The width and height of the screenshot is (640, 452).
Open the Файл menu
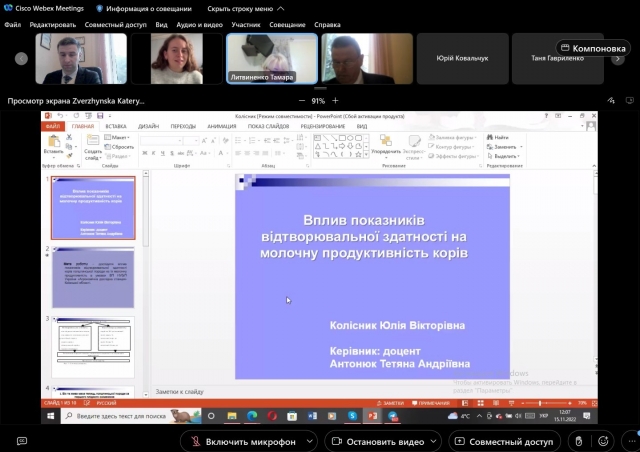coord(13,23)
